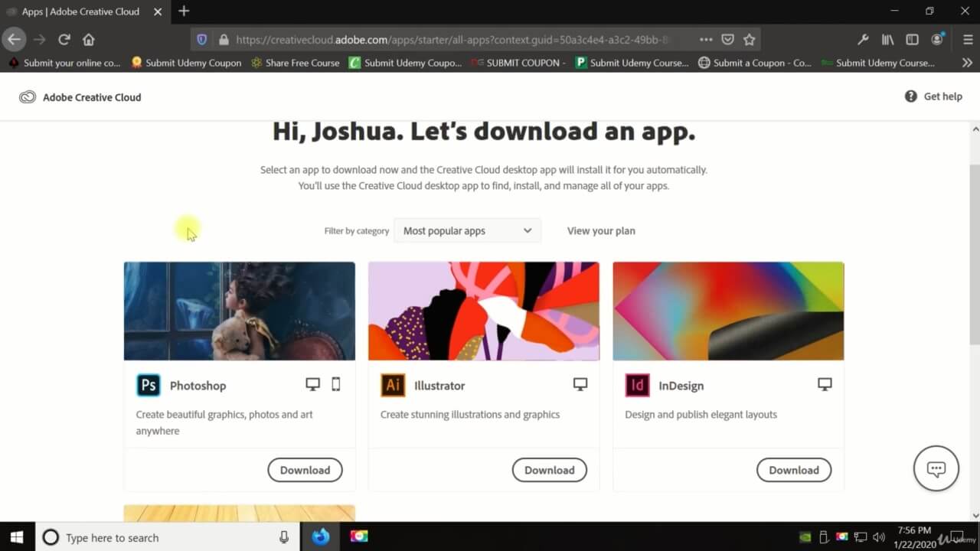This screenshot has width=980, height=551.
Task: Click the taskbar clock 7:56 PM
Action: tap(913, 530)
